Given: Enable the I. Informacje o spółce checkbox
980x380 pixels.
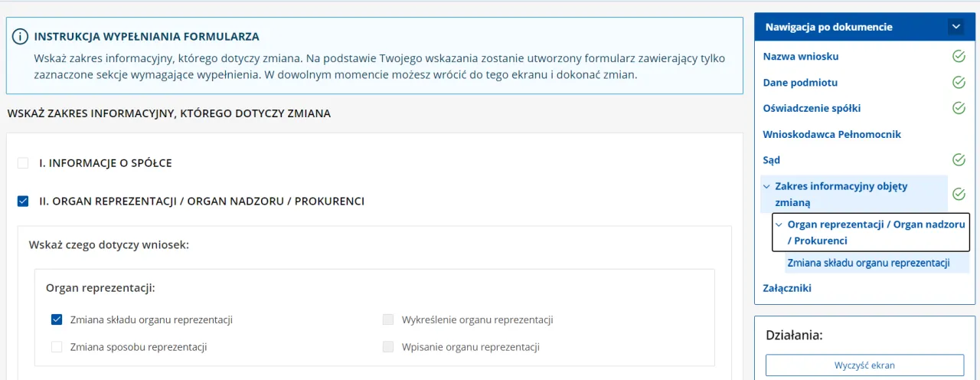Looking at the screenshot, I should (x=23, y=163).
